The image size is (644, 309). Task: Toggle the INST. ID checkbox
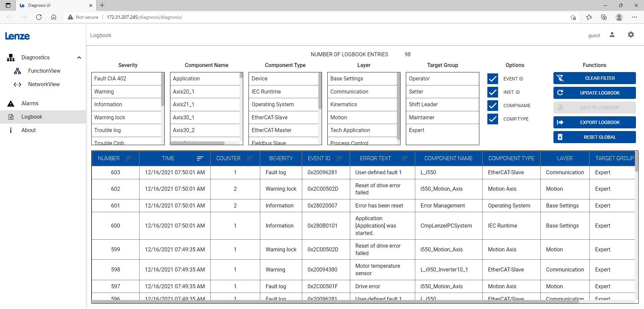click(492, 92)
